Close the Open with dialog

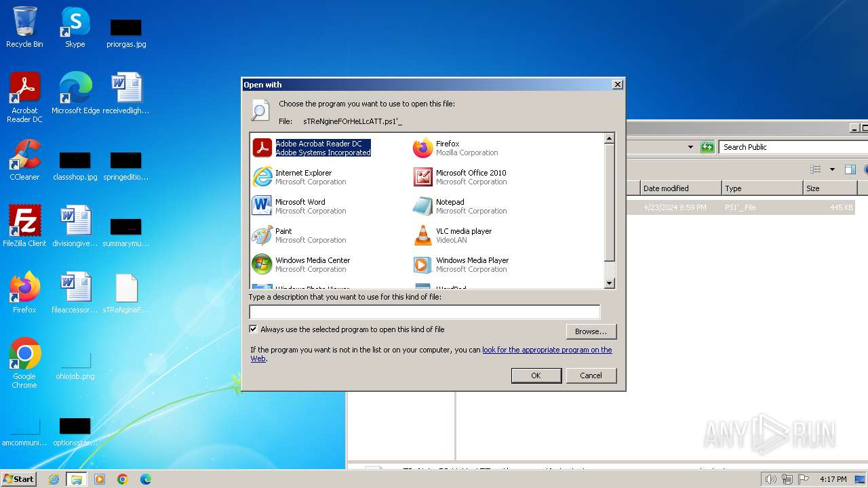(x=617, y=85)
